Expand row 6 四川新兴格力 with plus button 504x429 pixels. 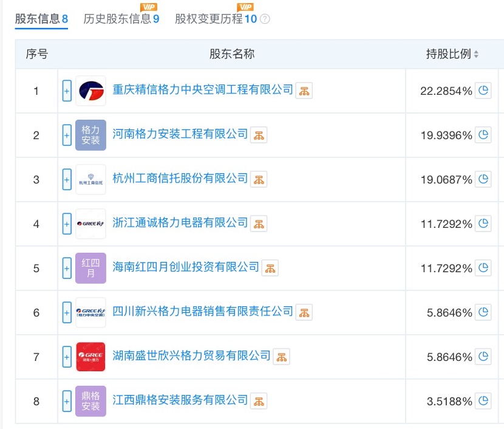pos(67,313)
